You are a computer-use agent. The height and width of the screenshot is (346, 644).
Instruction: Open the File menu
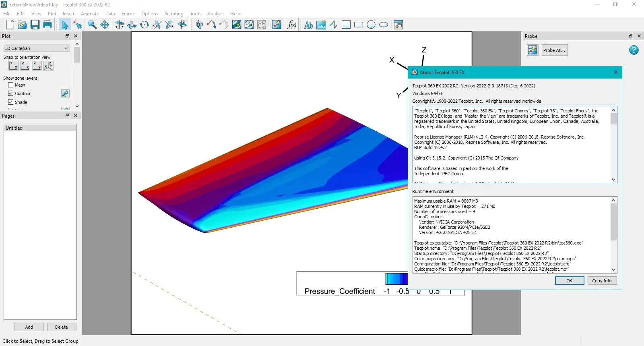(x=7, y=14)
